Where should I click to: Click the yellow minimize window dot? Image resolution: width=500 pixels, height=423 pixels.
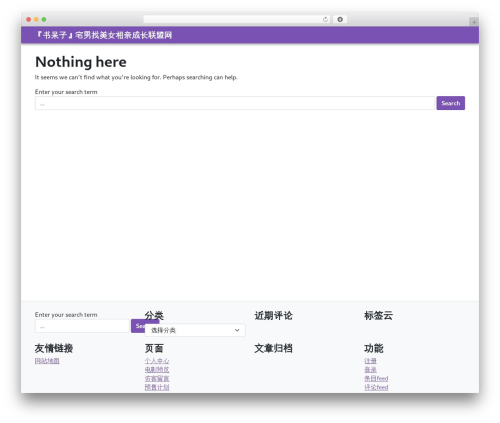pyautogui.click(x=36, y=19)
